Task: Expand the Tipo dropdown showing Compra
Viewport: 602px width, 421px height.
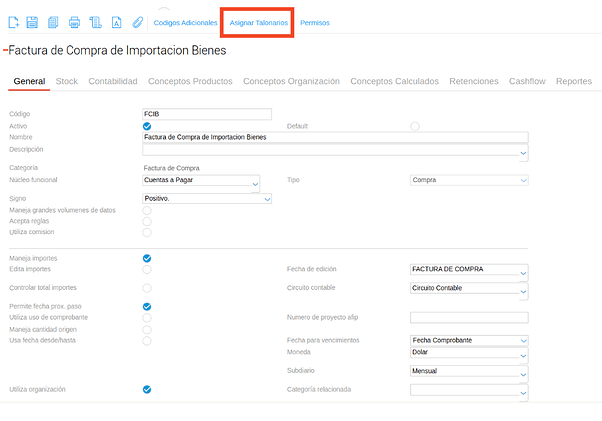Action: pyautogui.click(x=468, y=180)
